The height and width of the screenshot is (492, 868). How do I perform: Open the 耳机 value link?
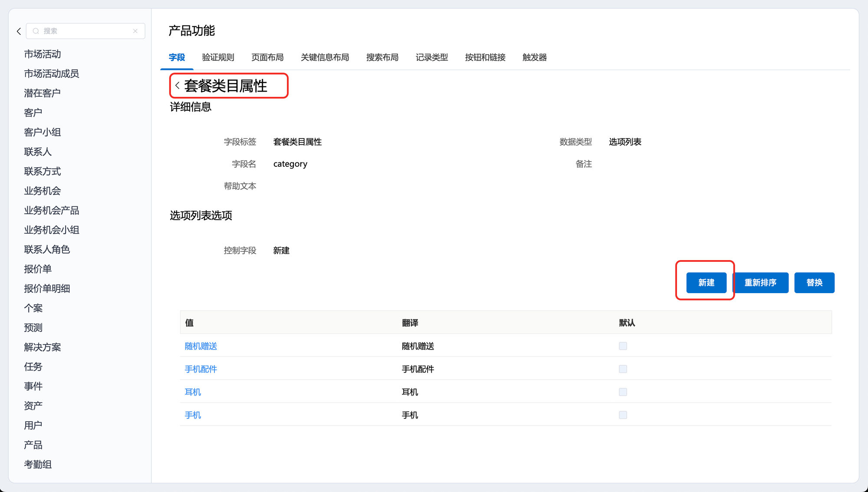coord(193,392)
